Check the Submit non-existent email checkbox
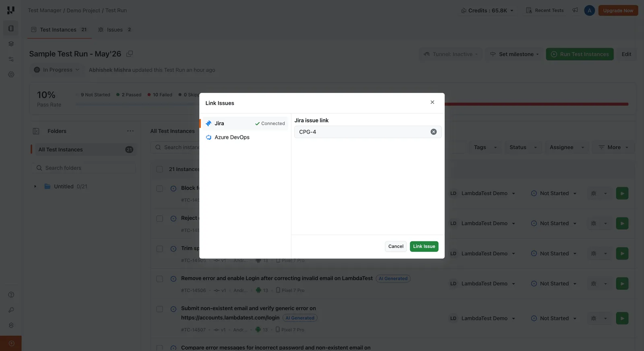 [159, 309]
